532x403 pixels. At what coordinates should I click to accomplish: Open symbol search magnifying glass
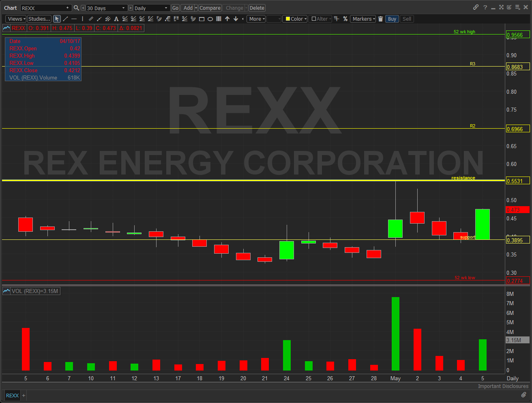pos(76,8)
